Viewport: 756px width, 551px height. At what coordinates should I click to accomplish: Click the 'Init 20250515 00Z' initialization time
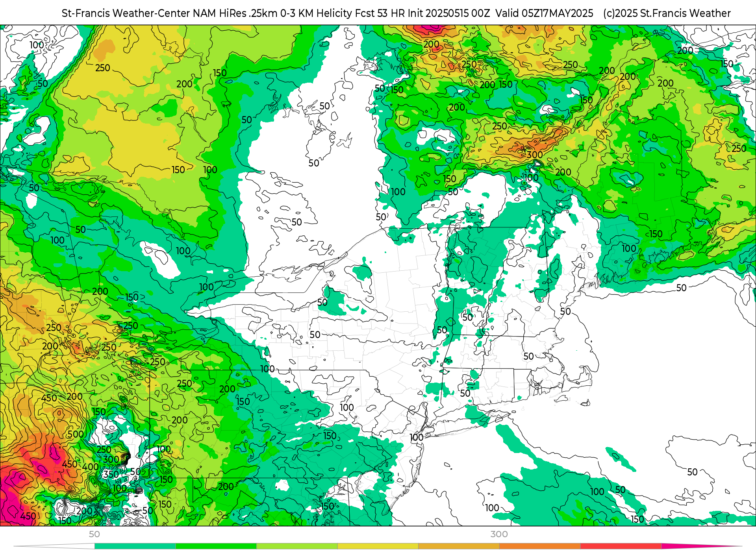pos(449,13)
